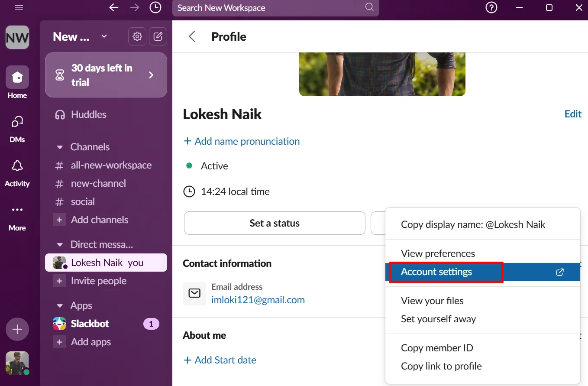Click the Huddles headphones icon
This screenshot has height=386, width=588.
click(60, 114)
